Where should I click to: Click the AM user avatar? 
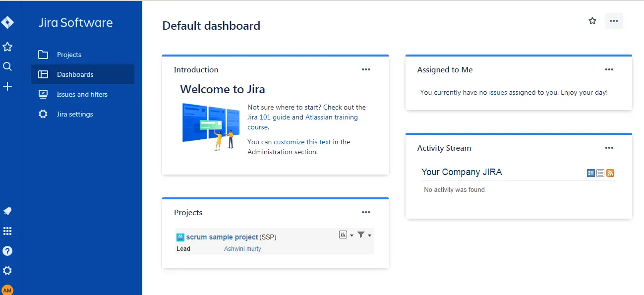[8, 290]
